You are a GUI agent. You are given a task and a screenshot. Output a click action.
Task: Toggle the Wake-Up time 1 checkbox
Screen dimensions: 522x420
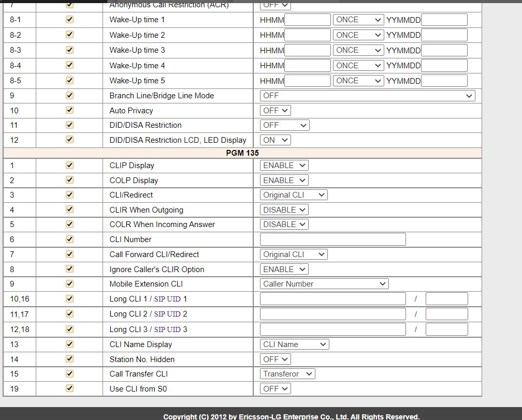click(69, 20)
